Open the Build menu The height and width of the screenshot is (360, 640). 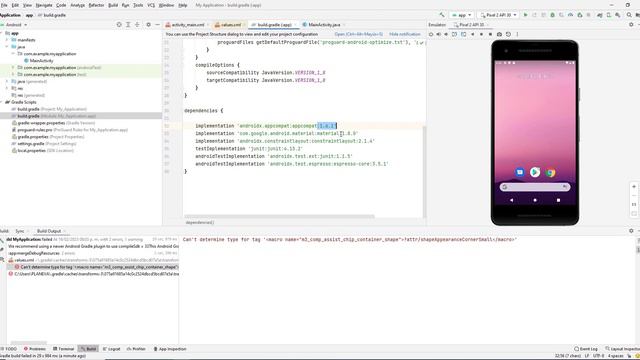113,5
